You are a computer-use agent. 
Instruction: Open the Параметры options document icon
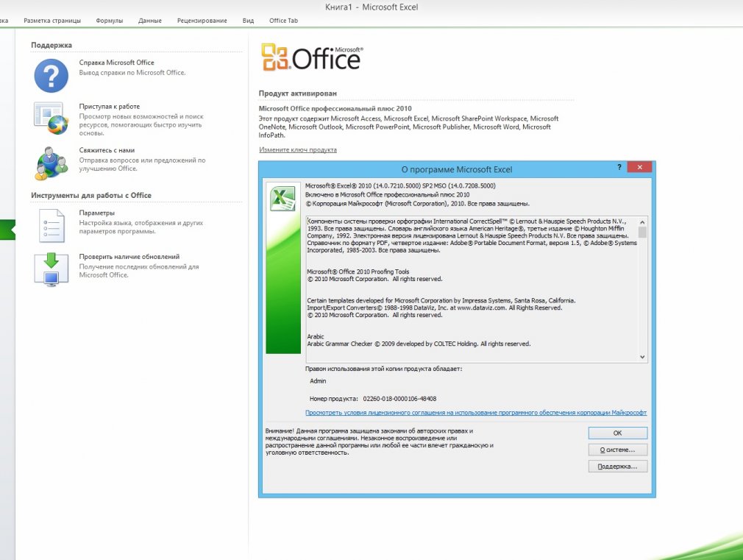pos(51,226)
